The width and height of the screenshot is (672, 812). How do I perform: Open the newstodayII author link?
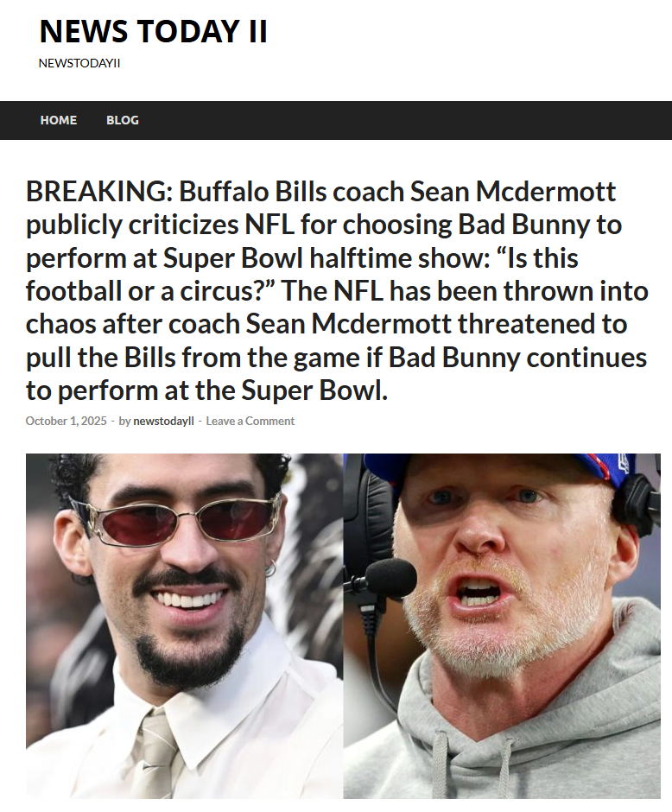[163, 421]
